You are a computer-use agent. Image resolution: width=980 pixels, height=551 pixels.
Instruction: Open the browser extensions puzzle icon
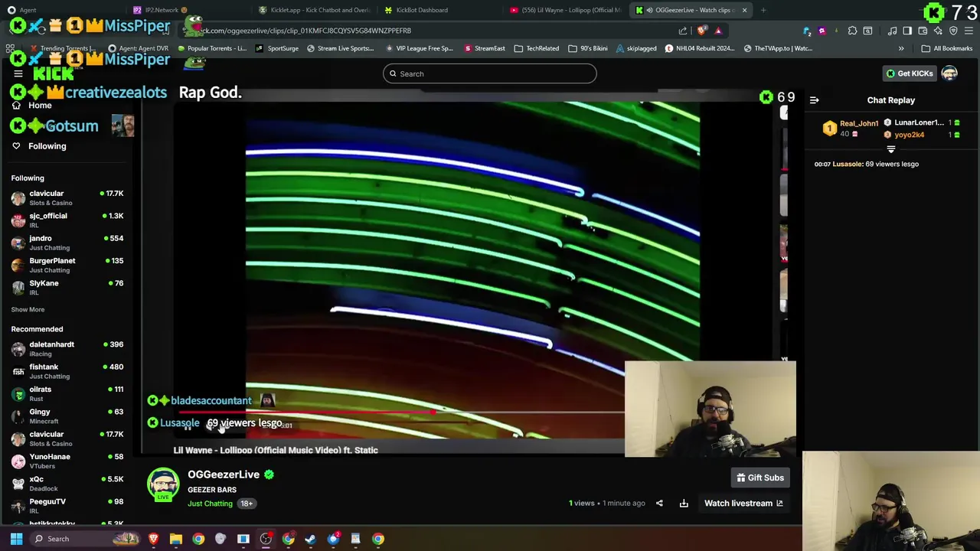pos(852,31)
